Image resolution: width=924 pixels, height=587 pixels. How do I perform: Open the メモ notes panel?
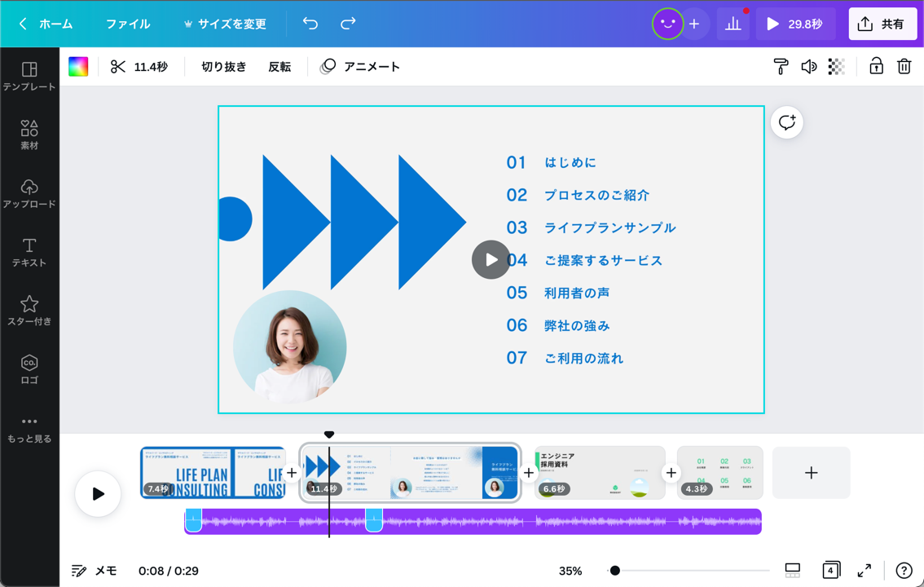95,571
